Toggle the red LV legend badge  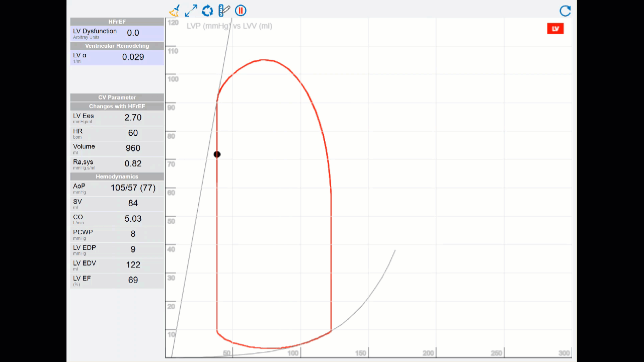pyautogui.click(x=555, y=29)
